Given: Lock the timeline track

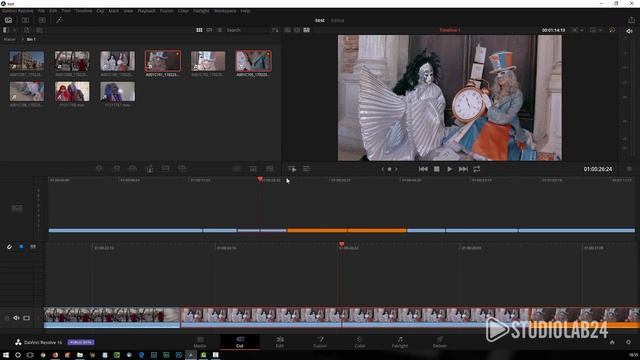Looking at the screenshot, I should (x=7, y=318).
